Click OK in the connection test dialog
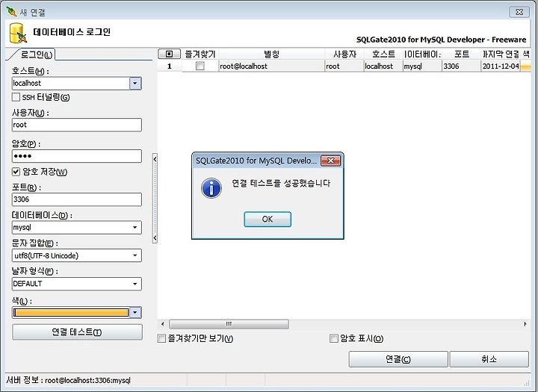538x392 pixels. click(x=268, y=220)
